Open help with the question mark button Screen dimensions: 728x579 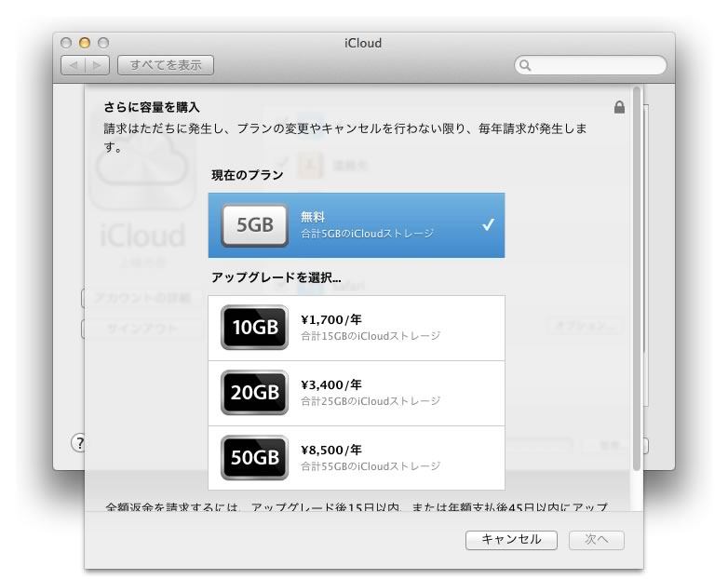79,443
